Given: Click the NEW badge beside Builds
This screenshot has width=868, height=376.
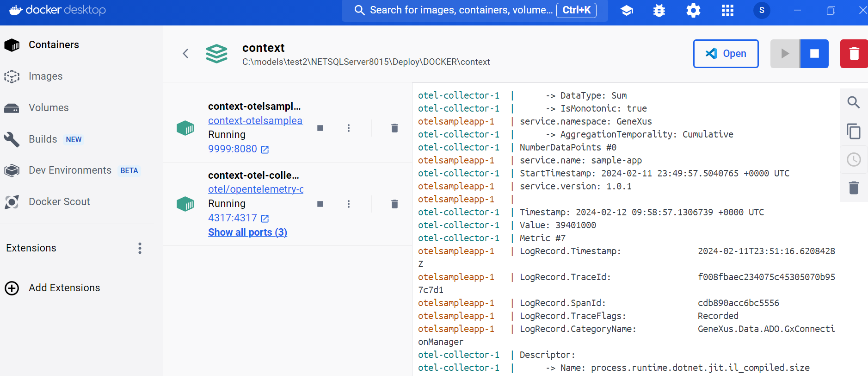Looking at the screenshot, I should coord(74,139).
